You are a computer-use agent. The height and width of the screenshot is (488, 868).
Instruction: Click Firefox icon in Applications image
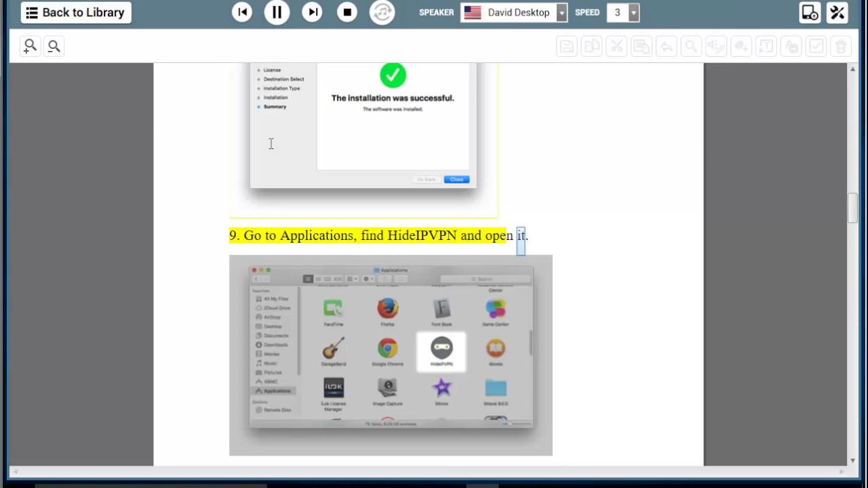coord(388,308)
